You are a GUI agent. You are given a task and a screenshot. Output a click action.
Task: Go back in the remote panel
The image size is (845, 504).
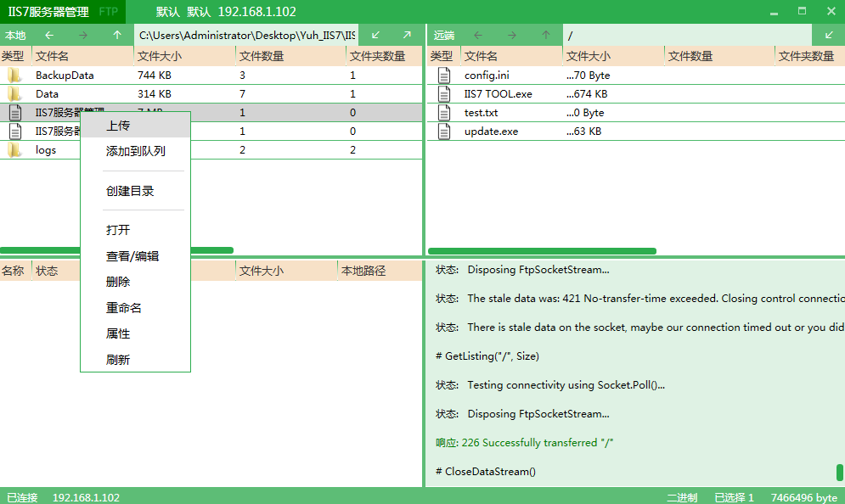click(x=478, y=36)
